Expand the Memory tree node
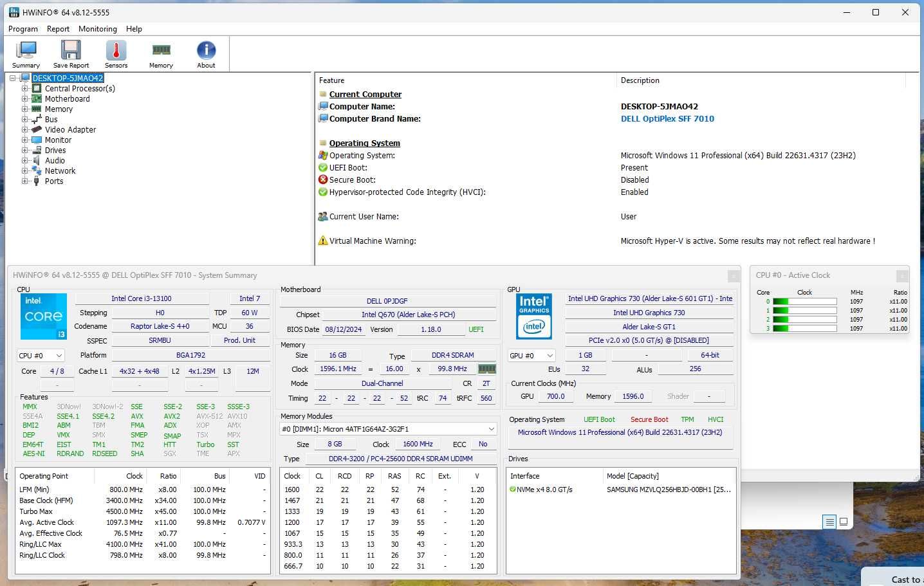Screen dimensions: 924x586 pos(25,109)
